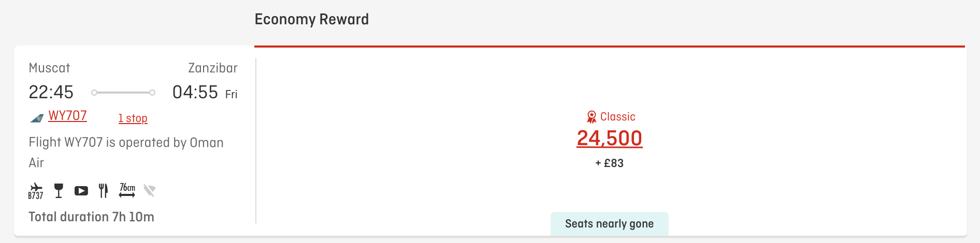Click the in-flight video entertainment icon
Viewport: 980px width, 243px height.
(x=81, y=191)
